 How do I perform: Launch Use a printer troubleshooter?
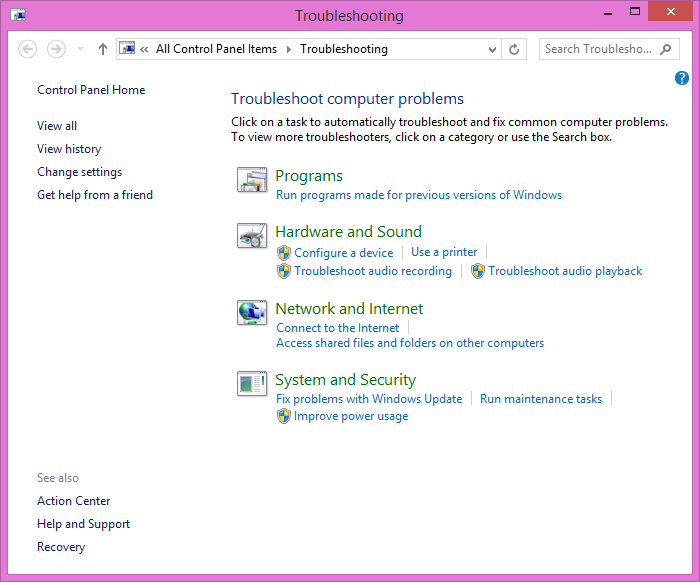(x=444, y=252)
